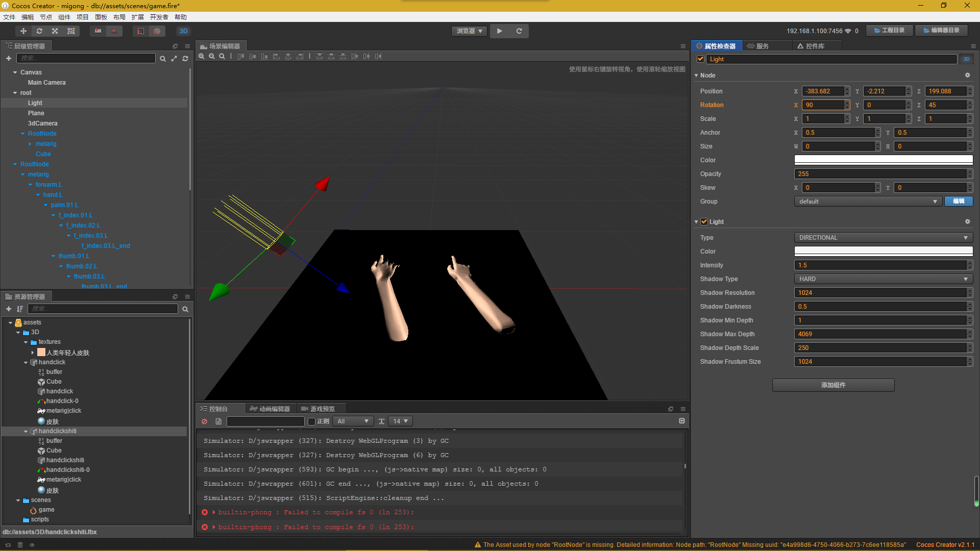The image size is (980, 551).
Task: Toggle the 3D mode button
Action: (183, 31)
